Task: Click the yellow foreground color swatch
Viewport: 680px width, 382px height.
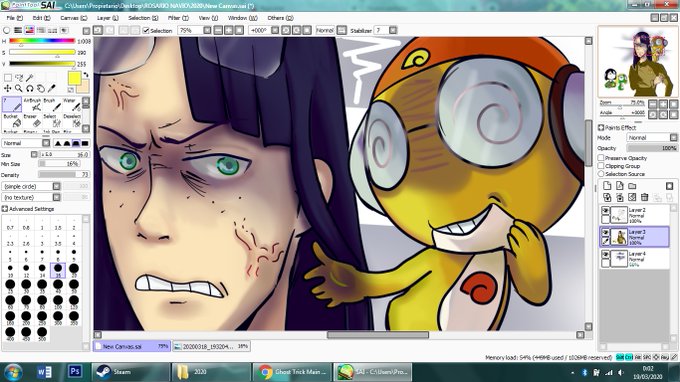Action: 74,78
